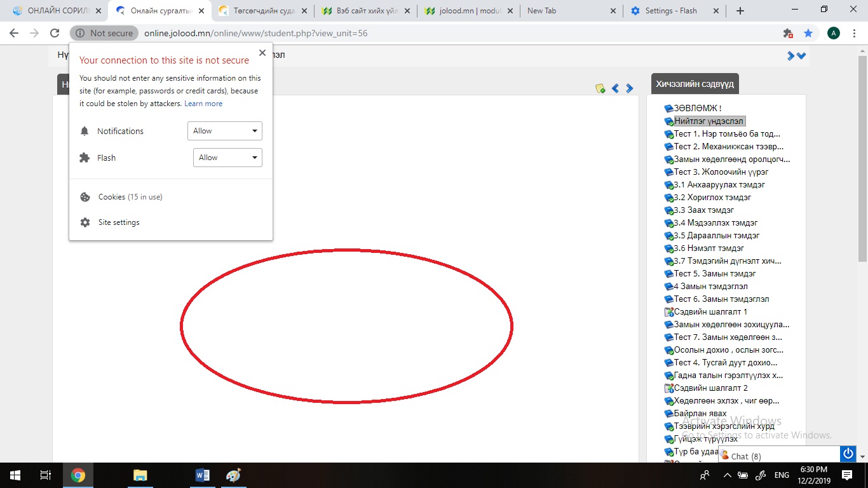This screenshot has width=868, height=488.
Task: Open File Explorer from the taskbar
Action: pyautogui.click(x=140, y=475)
